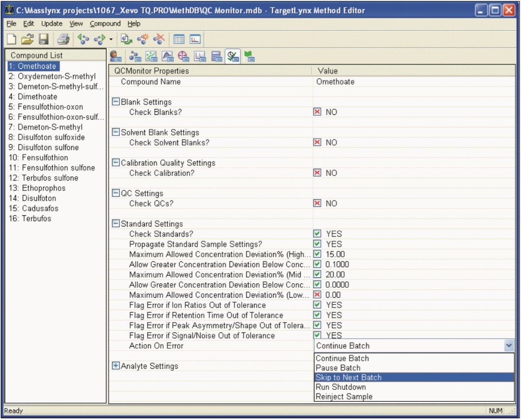Toggle the Check Blanks? checkbox

[x=317, y=112]
